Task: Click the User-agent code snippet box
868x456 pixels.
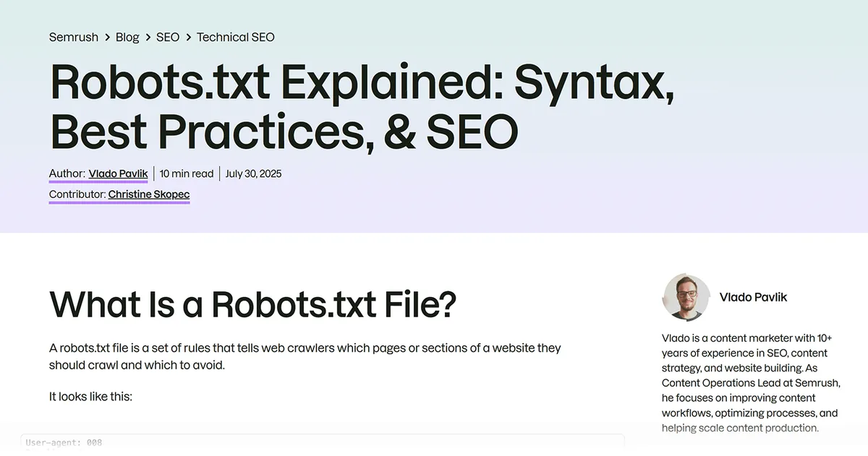Action: [x=323, y=443]
